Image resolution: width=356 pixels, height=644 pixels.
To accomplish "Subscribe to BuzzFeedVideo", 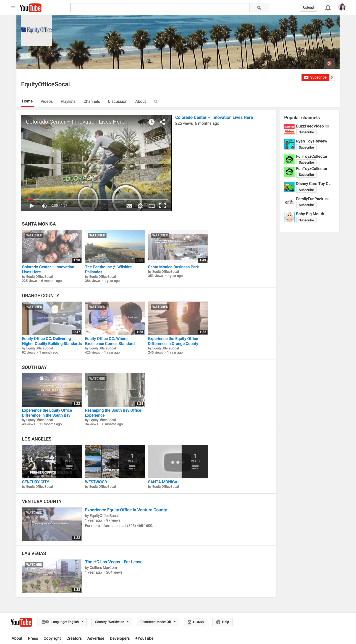I will tap(306, 132).
